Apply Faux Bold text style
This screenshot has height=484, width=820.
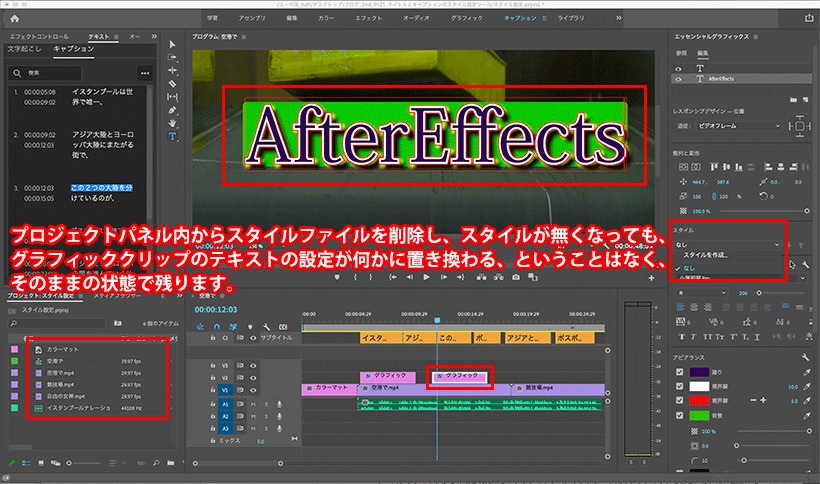coord(681,337)
